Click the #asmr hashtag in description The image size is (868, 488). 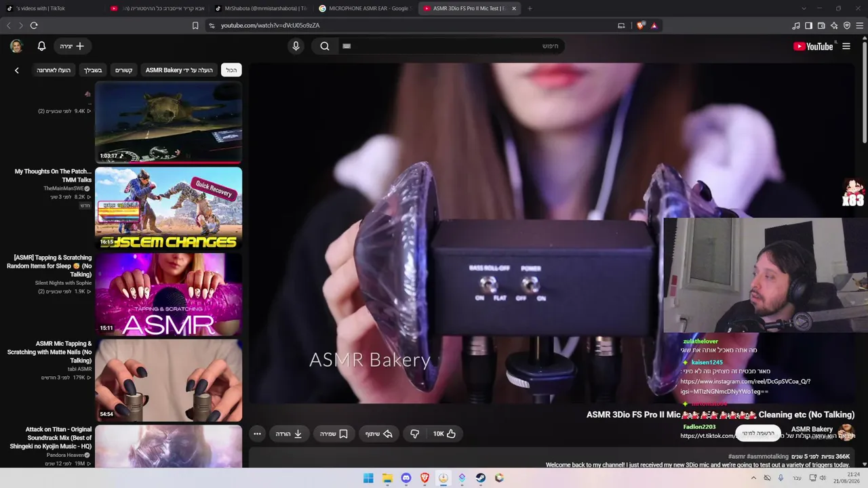tap(737, 457)
